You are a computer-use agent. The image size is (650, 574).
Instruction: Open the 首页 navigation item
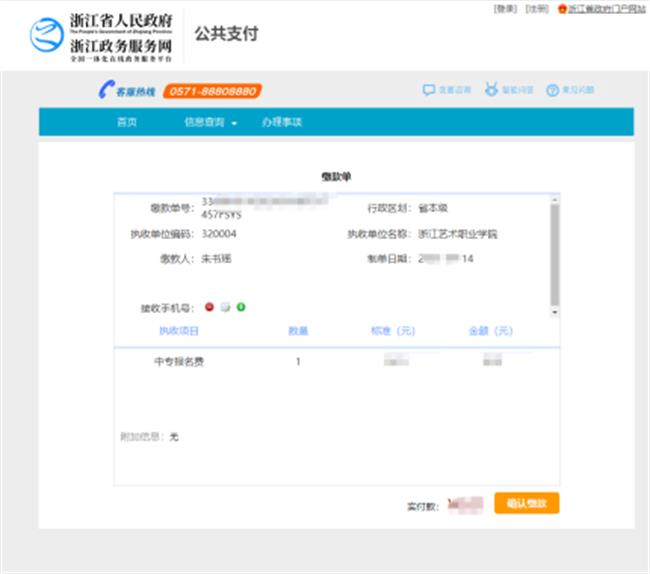tap(127, 122)
